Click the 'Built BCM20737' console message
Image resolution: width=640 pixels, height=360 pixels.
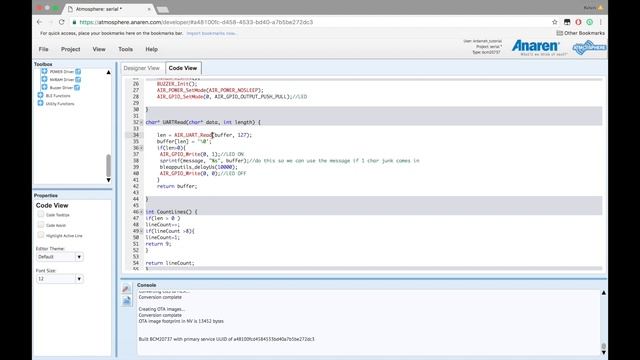[227, 339]
